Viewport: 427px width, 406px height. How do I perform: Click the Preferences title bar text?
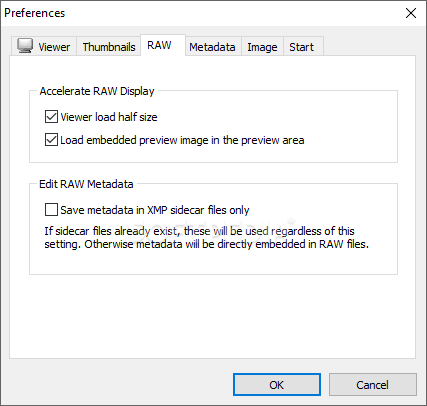tap(35, 13)
